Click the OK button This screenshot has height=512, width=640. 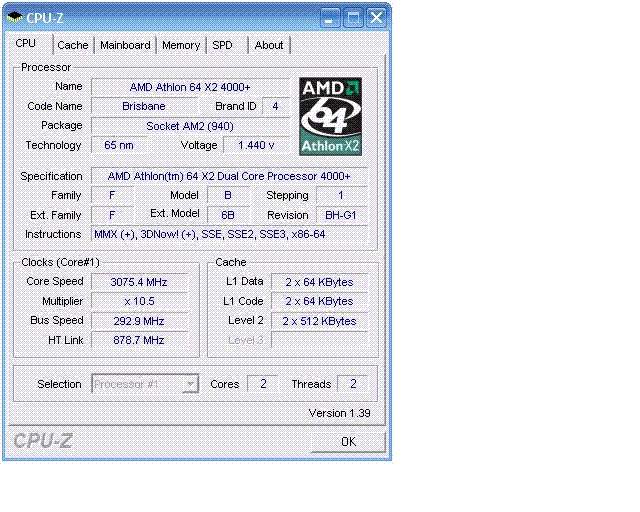pyautogui.click(x=348, y=442)
